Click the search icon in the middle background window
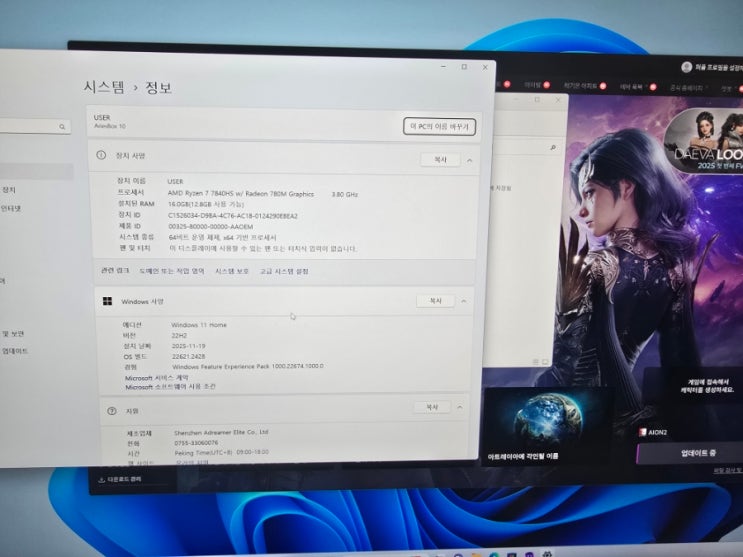The image size is (743, 557). (553, 148)
